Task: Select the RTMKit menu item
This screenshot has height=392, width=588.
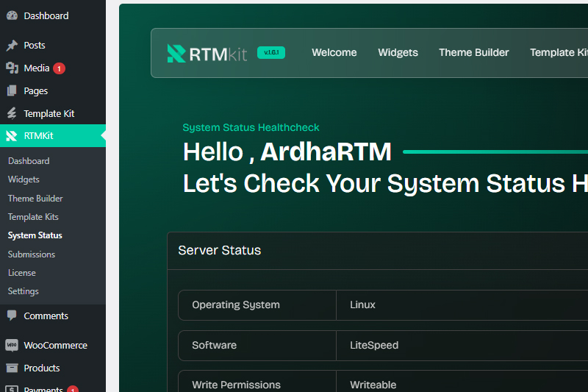Action: [53, 136]
